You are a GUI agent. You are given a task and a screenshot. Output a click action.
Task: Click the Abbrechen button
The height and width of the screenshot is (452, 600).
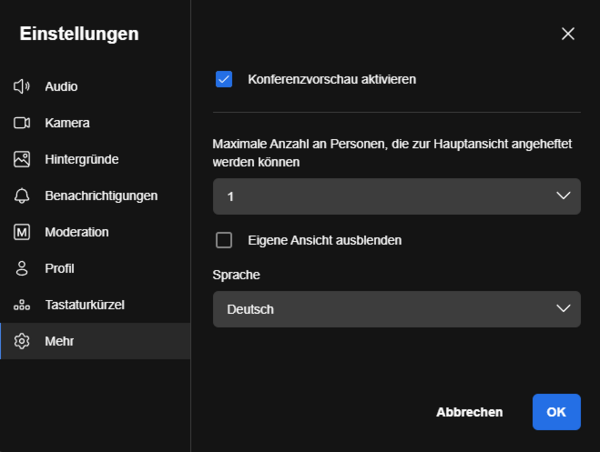pos(470,412)
